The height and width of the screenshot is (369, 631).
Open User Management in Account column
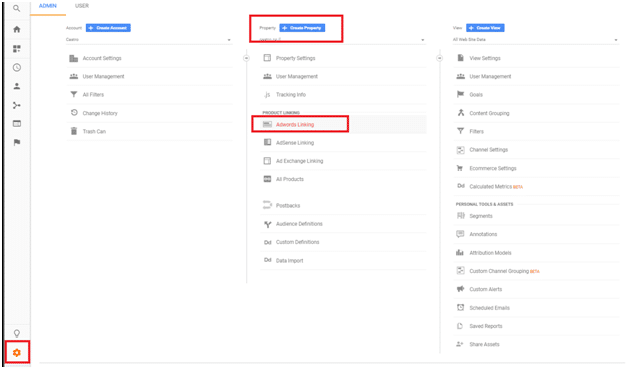point(149,76)
